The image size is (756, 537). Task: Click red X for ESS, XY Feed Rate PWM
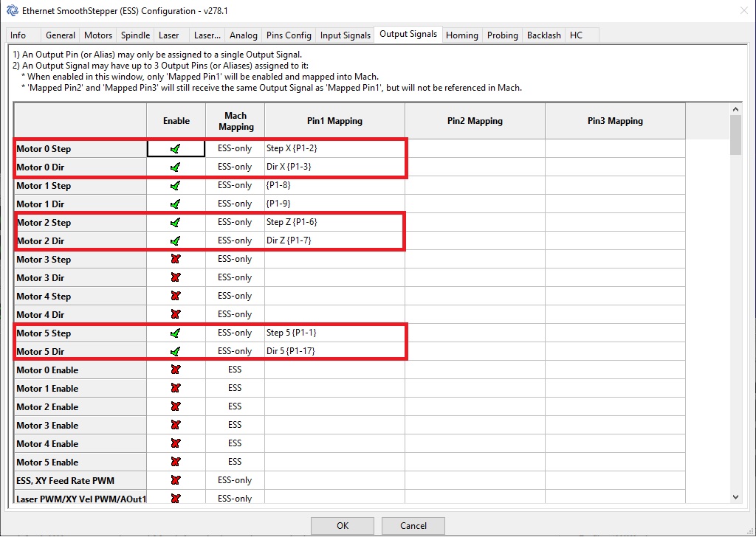coord(176,481)
